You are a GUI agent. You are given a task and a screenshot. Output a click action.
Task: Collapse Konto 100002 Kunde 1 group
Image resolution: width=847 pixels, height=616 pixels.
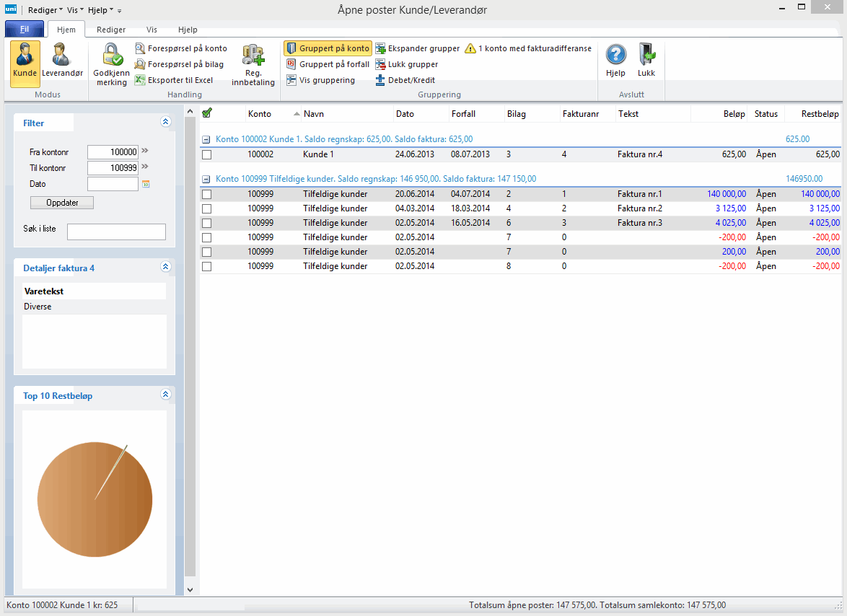click(206, 139)
